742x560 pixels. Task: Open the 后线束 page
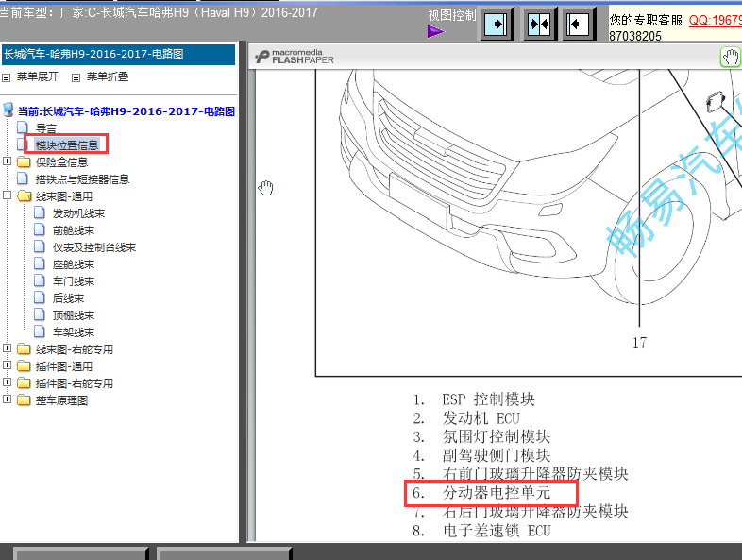[68, 298]
